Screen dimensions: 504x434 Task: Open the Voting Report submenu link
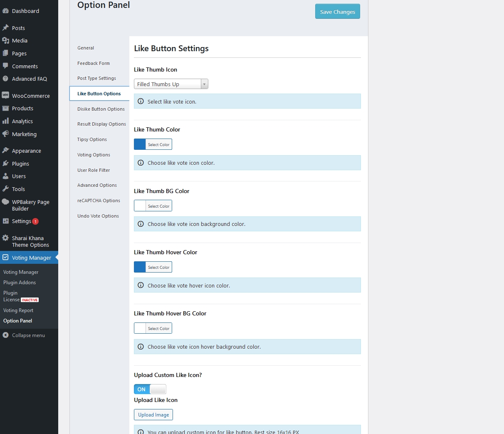click(18, 310)
